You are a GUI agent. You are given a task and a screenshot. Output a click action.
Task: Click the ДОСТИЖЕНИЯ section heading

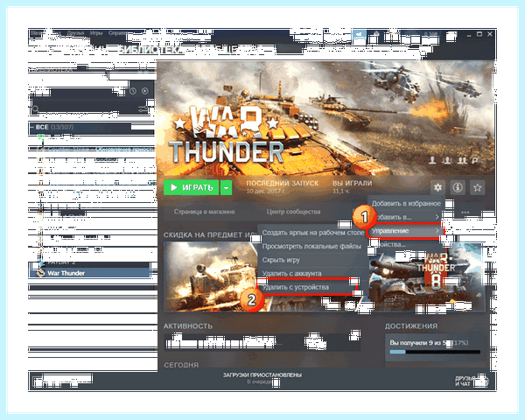(x=411, y=325)
